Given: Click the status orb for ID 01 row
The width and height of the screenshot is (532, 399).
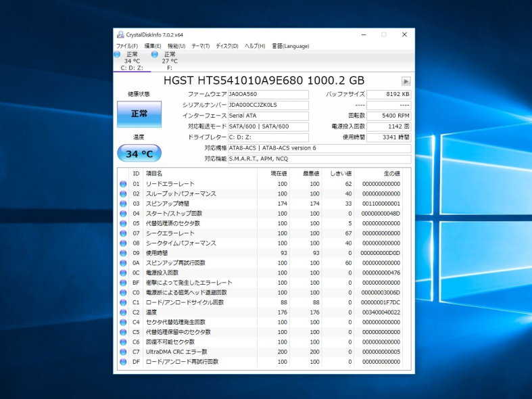Looking at the screenshot, I should click(x=123, y=184).
